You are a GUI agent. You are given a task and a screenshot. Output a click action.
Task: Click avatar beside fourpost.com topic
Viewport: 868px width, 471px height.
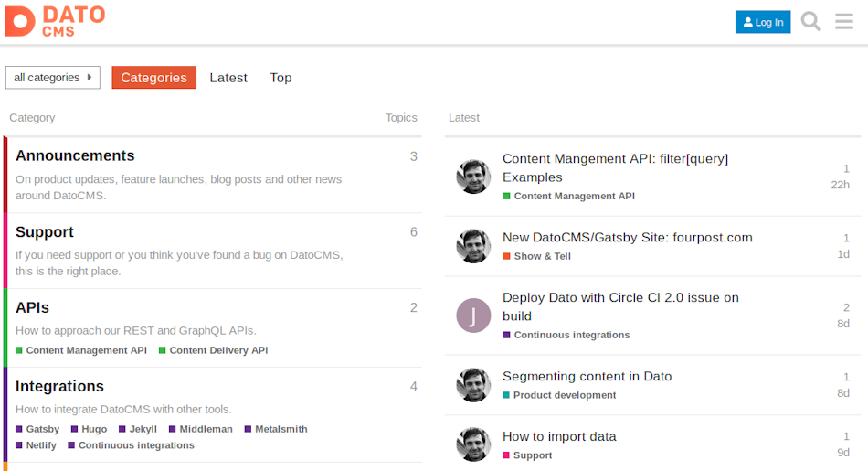(473, 246)
